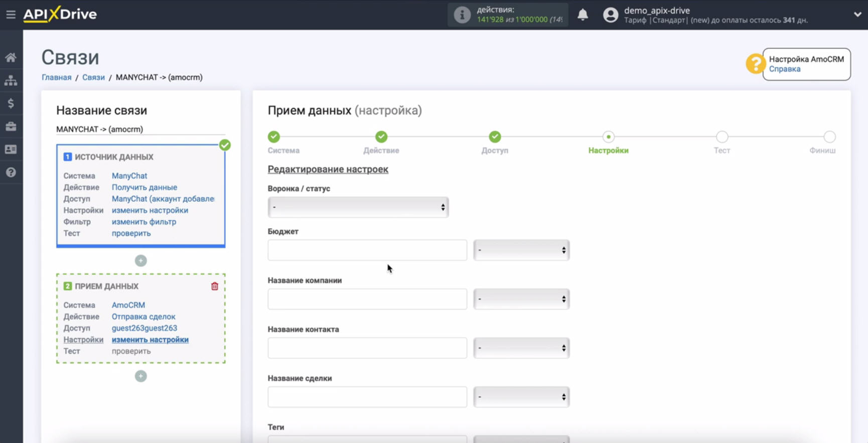
Task: Go to the Система step
Action: [x=274, y=136]
